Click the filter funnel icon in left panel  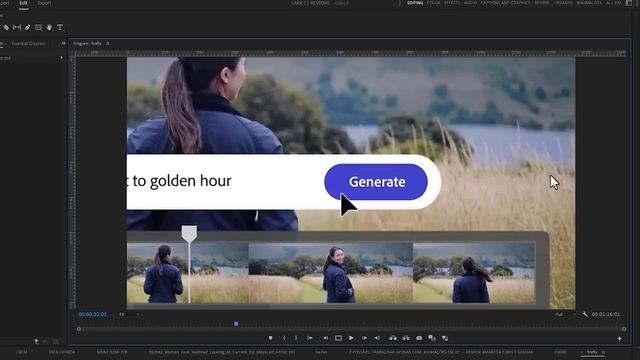coord(36,341)
